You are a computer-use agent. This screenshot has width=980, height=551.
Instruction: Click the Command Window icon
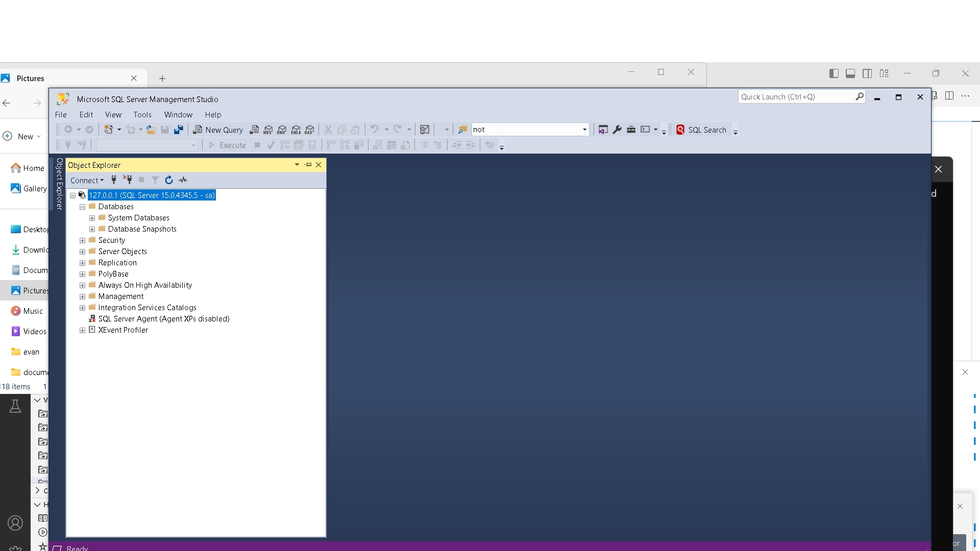(645, 130)
